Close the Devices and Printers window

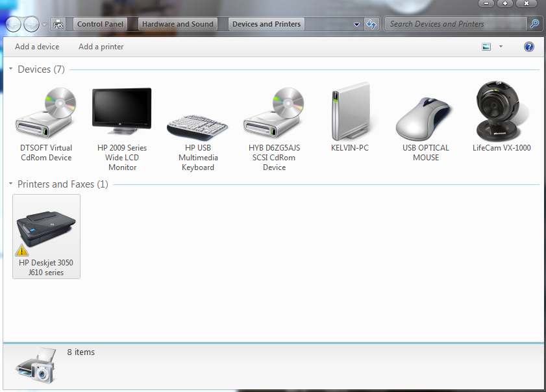(x=527, y=3)
